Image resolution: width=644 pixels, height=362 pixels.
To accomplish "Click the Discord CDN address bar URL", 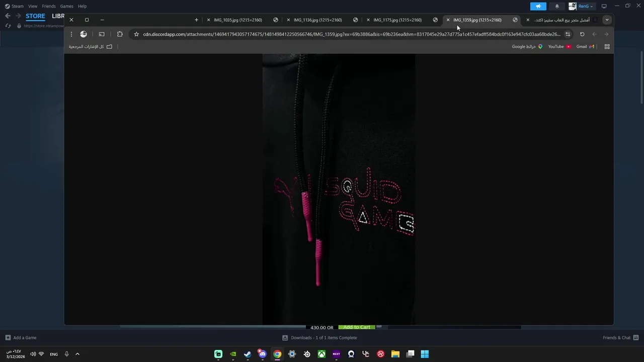I will click(x=351, y=34).
